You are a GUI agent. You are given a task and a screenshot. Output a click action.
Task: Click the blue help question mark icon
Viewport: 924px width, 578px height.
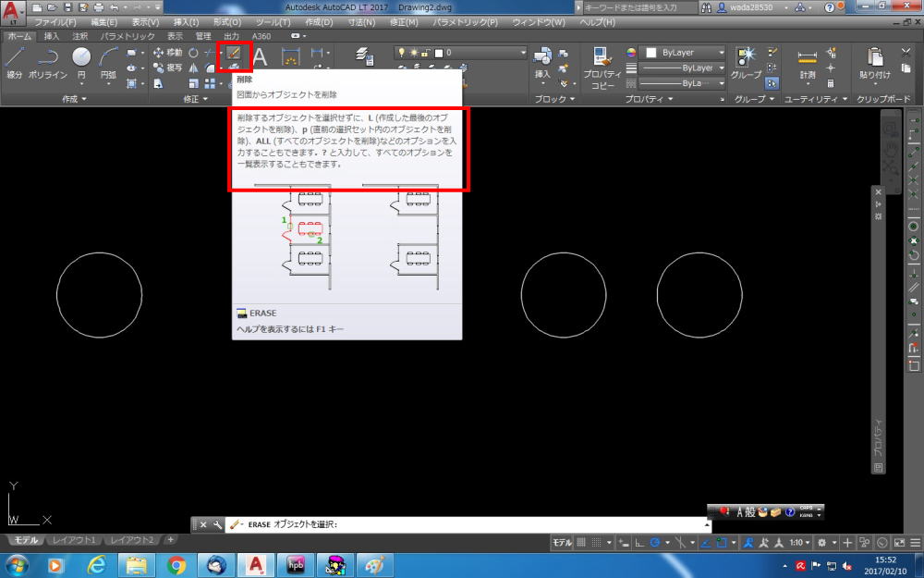tap(829, 7)
